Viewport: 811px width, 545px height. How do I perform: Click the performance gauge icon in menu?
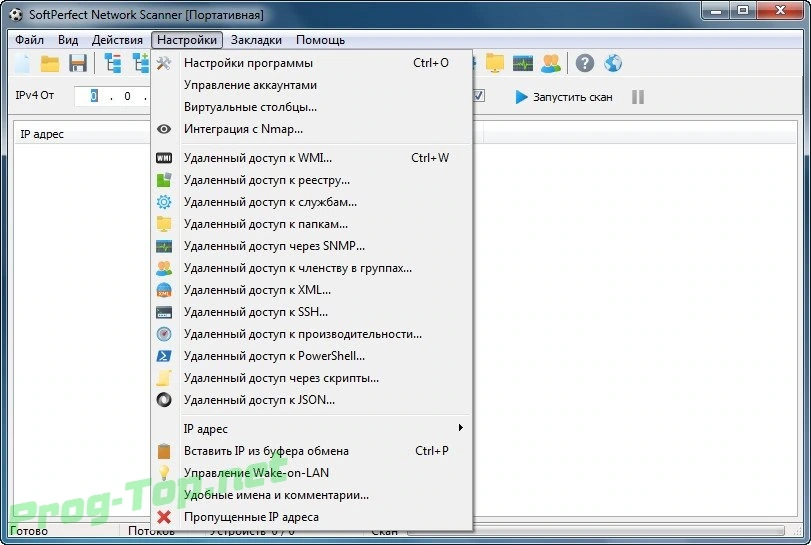(164, 334)
